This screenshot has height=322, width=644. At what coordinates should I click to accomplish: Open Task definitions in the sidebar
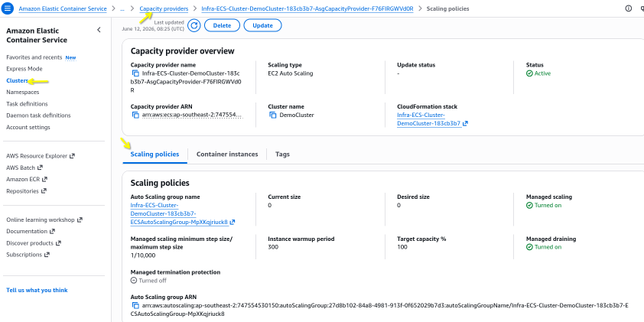pyautogui.click(x=27, y=104)
